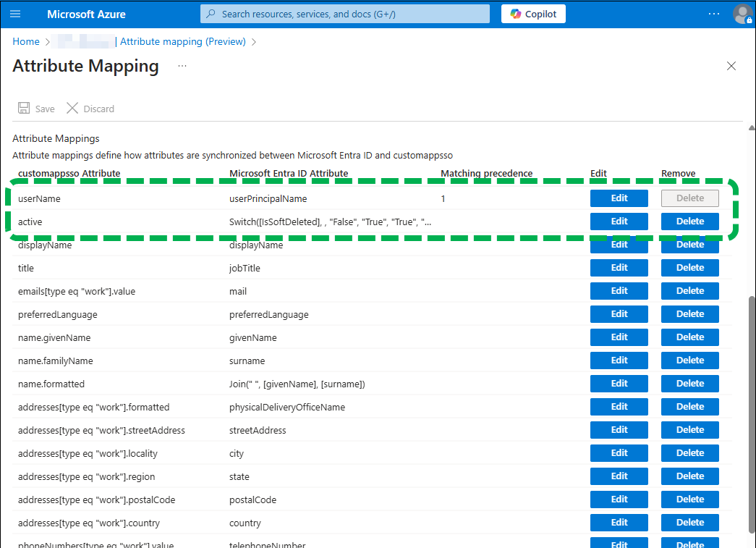
Task: Edit the addresses country mapping
Action: click(x=619, y=522)
